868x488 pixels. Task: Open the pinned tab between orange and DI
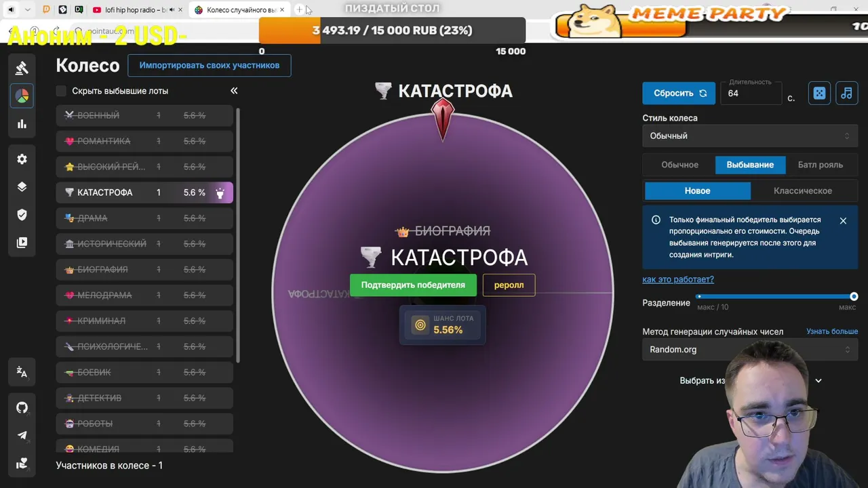point(62,10)
